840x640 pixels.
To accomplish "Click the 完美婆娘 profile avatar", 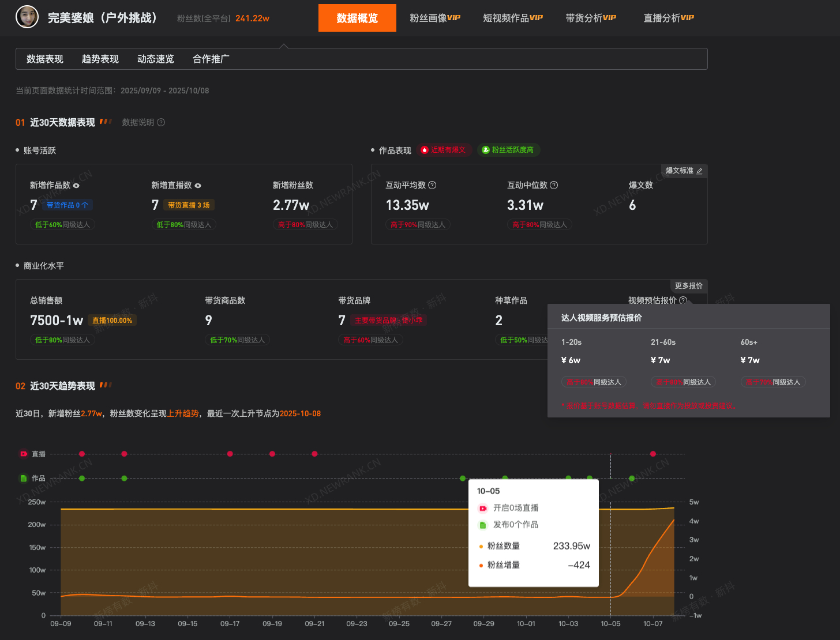I will pyautogui.click(x=27, y=17).
